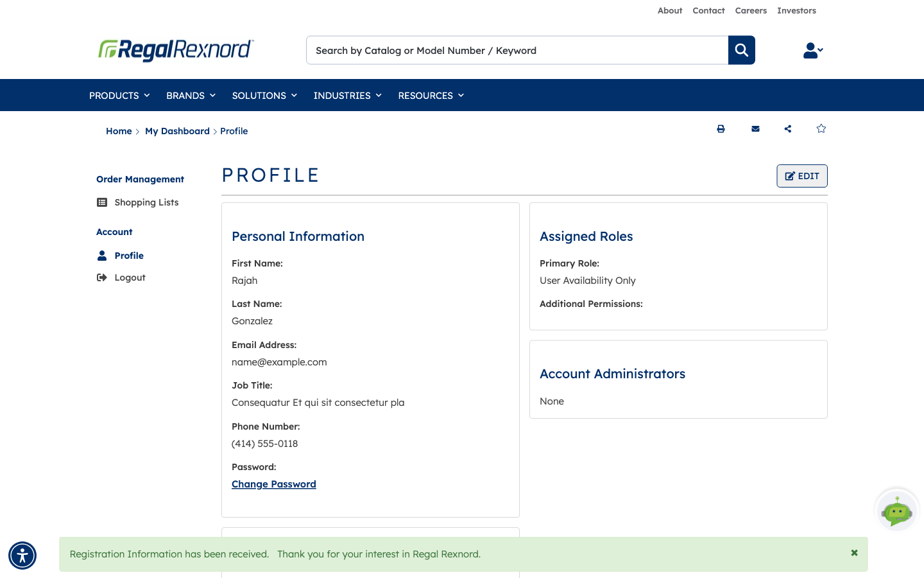Open the accessibility options icon

click(22, 556)
